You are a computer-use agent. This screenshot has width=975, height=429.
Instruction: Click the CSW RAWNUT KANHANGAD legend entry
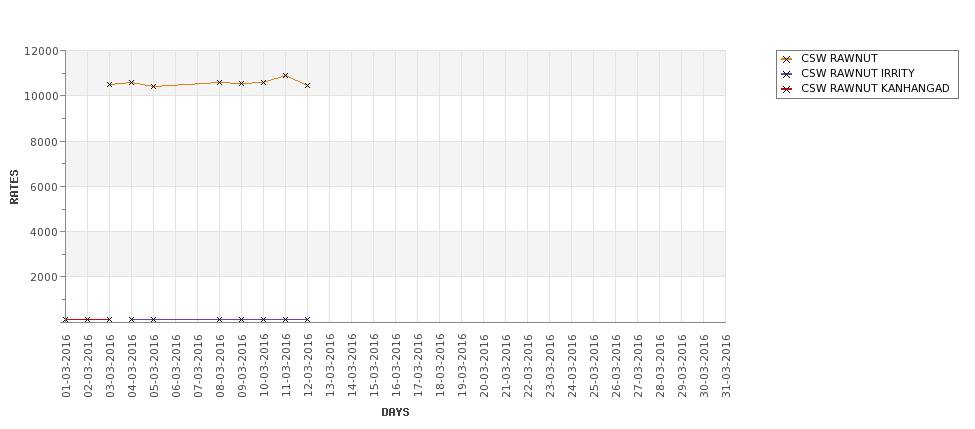pos(865,89)
